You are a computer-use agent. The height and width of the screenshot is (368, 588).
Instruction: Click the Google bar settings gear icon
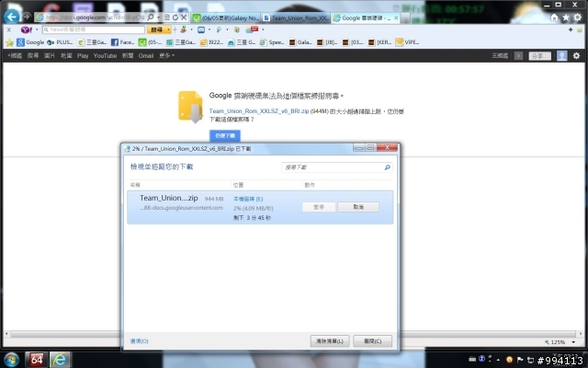576,55
